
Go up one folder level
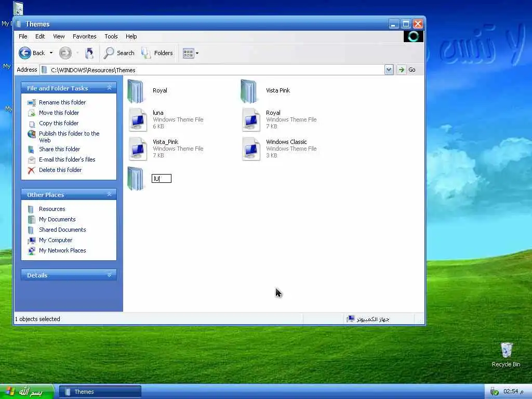[89, 53]
